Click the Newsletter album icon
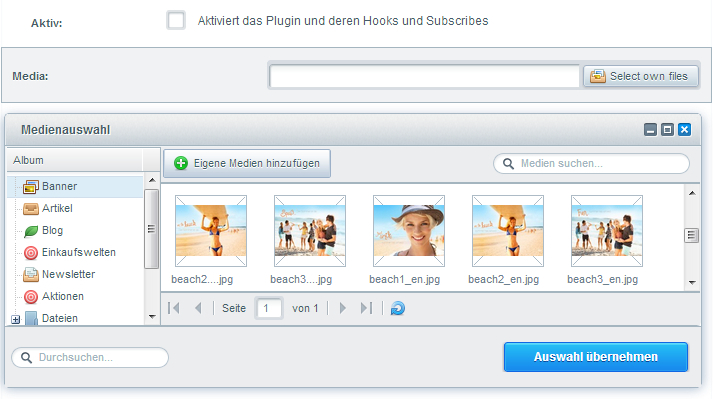 (31, 274)
